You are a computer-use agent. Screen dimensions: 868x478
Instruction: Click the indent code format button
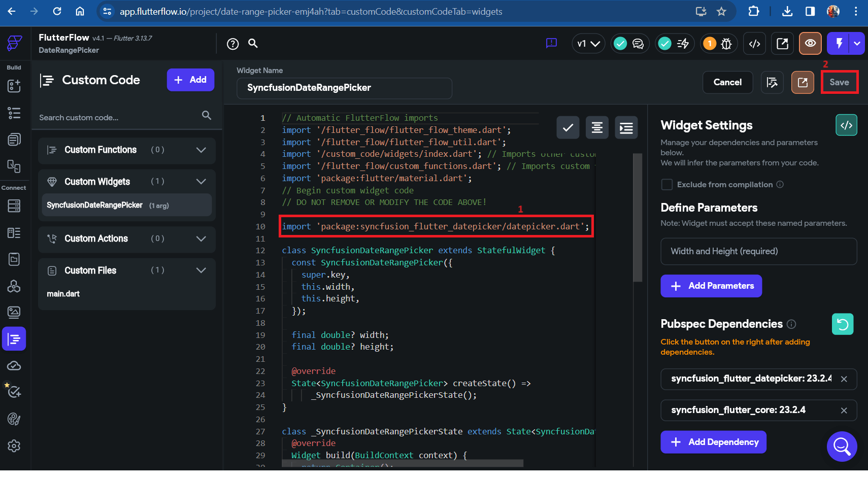(x=626, y=127)
